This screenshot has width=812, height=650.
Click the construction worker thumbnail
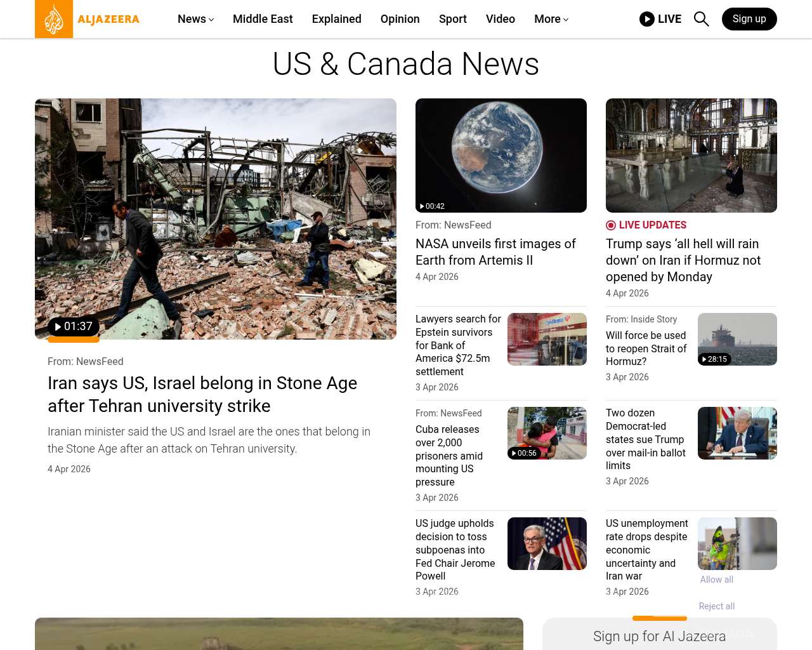point(737,543)
